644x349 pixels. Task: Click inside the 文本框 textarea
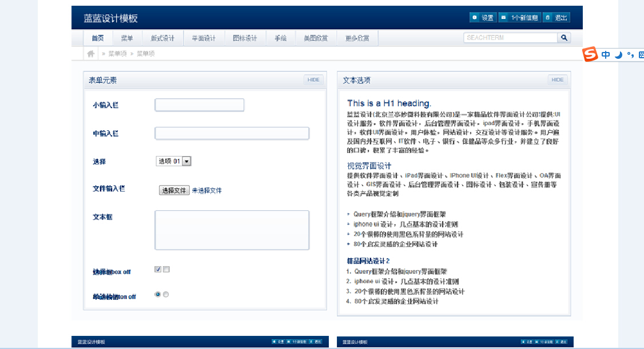pyautogui.click(x=232, y=230)
